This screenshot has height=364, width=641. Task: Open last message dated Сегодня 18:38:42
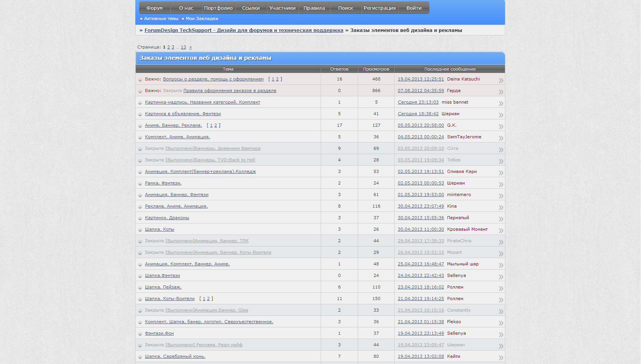pos(418,114)
